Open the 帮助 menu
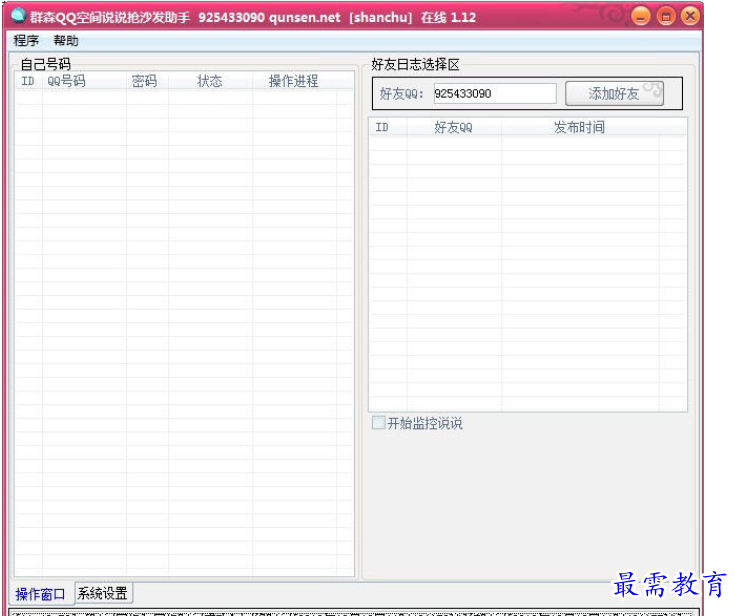The image size is (735, 616). tap(66, 41)
